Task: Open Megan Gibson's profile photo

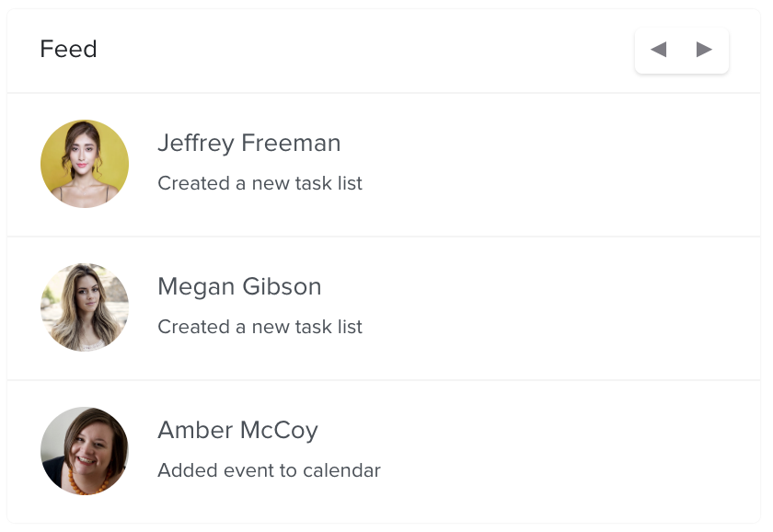Action: 85,307
